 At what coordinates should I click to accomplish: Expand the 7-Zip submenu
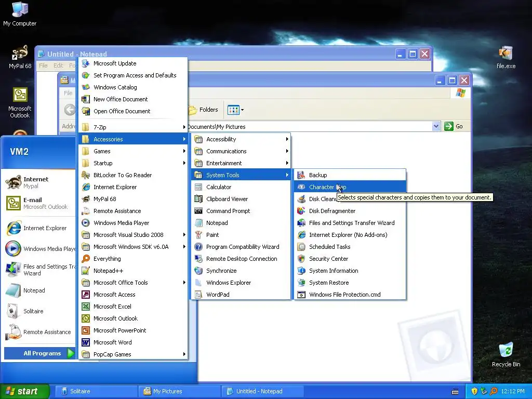tap(134, 127)
